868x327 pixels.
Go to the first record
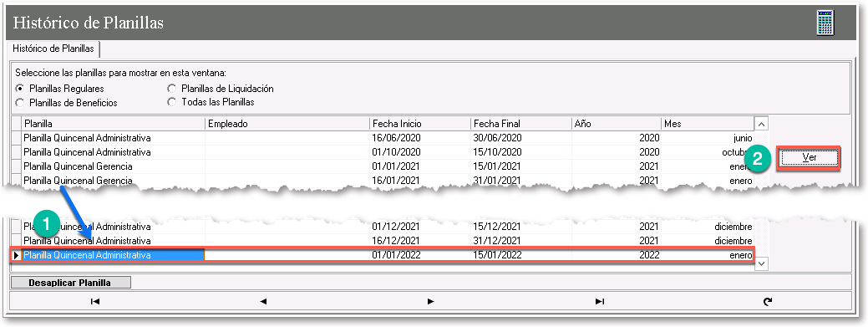[x=95, y=302]
